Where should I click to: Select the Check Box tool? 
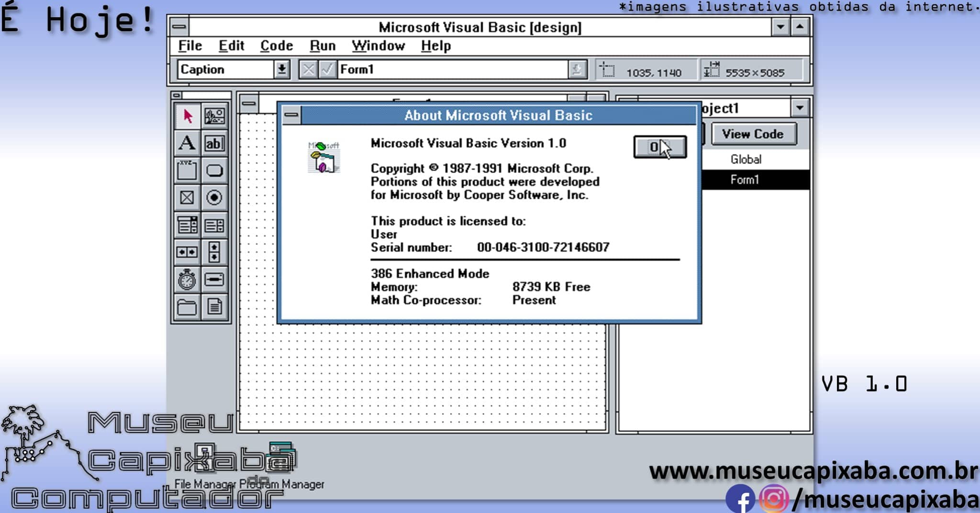(187, 197)
